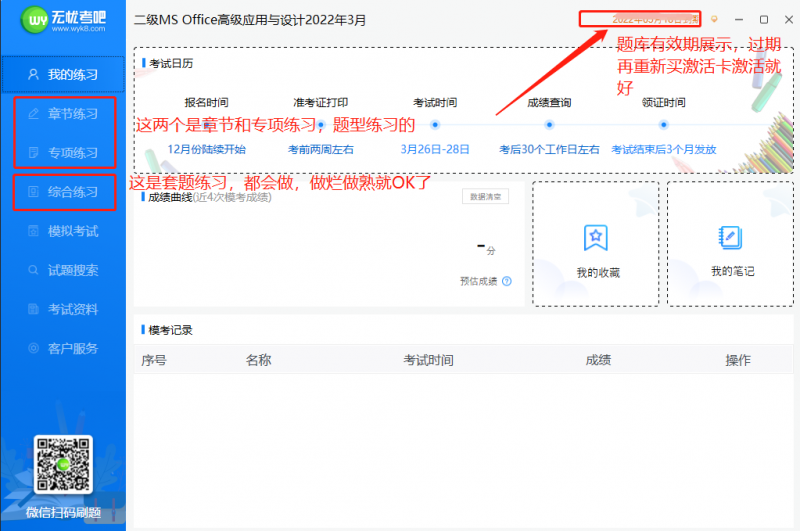The height and width of the screenshot is (531, 800).
Task: Maximize the application window
Action: pyautogui.click(x=764, y=19)
